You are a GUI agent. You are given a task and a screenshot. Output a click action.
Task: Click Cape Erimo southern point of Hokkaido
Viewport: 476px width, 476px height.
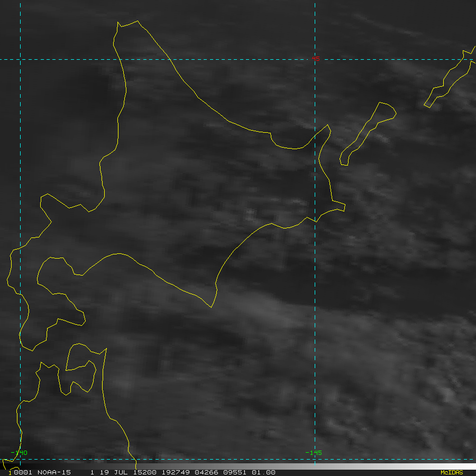(212, 306)
